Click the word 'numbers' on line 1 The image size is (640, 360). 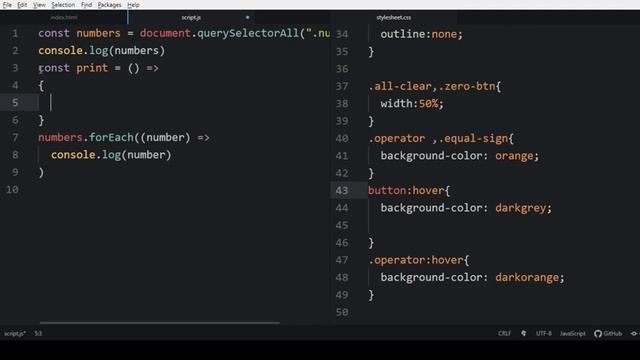click(98, 33)
